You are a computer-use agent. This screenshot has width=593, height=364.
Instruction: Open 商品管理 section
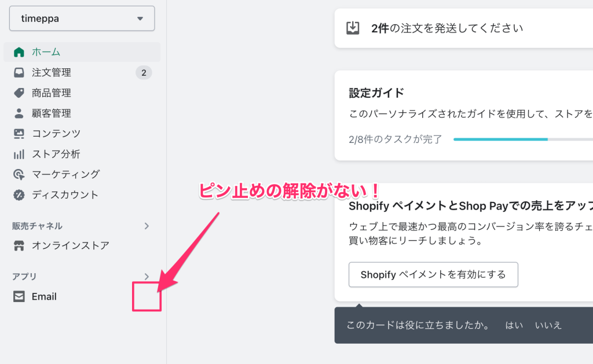[x=52, y=93]
